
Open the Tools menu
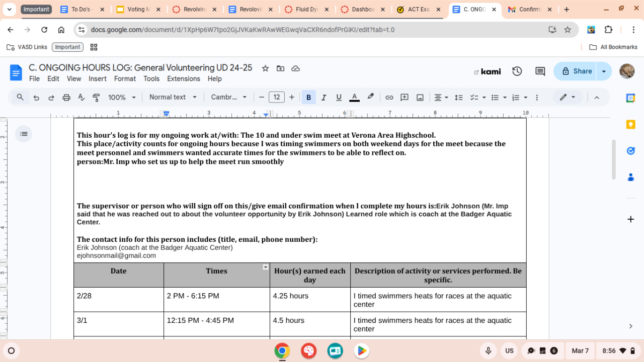point(151,78)
